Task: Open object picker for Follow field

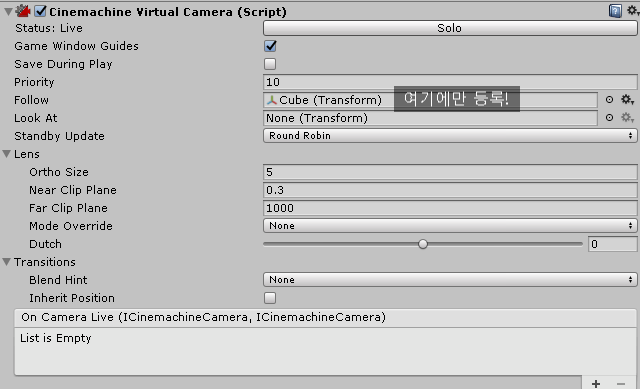Action: [609, 100]
